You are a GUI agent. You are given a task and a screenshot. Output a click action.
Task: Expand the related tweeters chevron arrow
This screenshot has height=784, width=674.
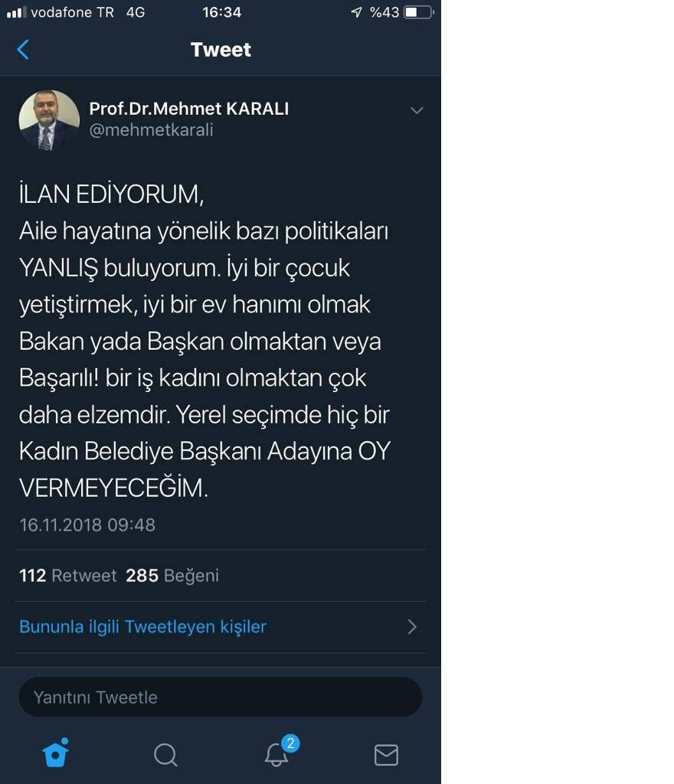(x=412, y=627)
